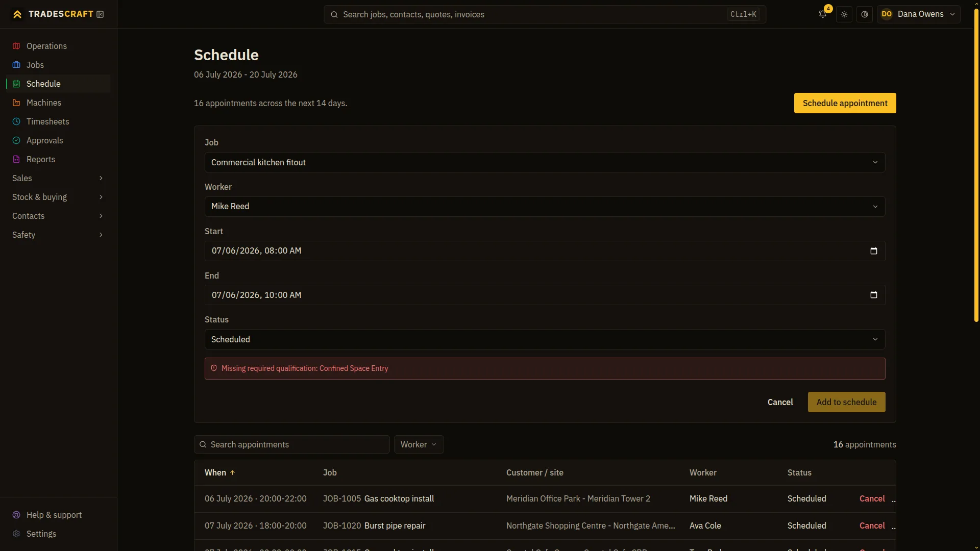
Task: Sort table by Job column header
Action: click(x=330, y=472)
